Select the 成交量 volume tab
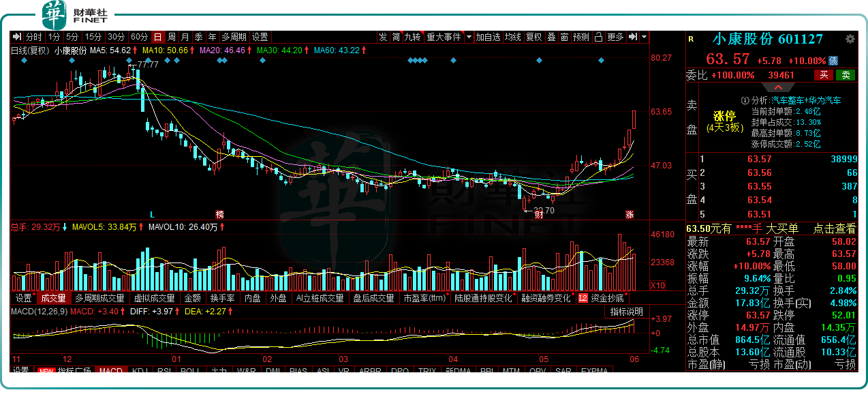This screenshot has width=868, height=403. [53, 298]
